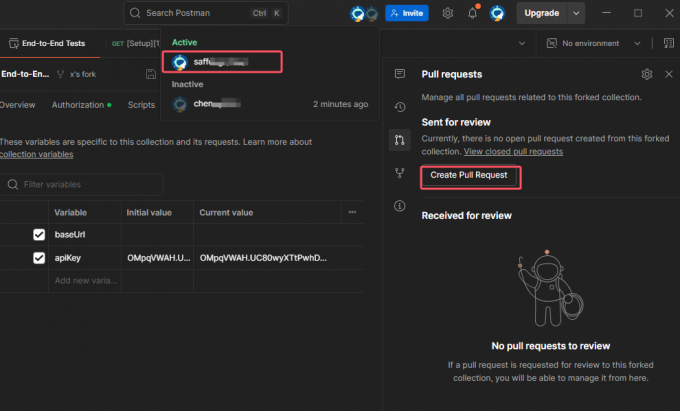Viewport: 680px width, 411px height.
Task: Open the settings gear in the header
Action: 448,13
